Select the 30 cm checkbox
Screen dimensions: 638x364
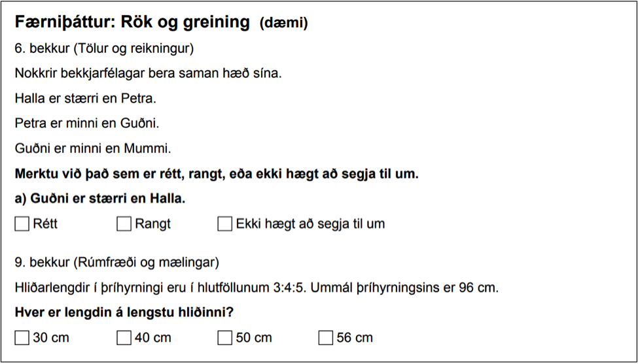click(x=22, y=338)
